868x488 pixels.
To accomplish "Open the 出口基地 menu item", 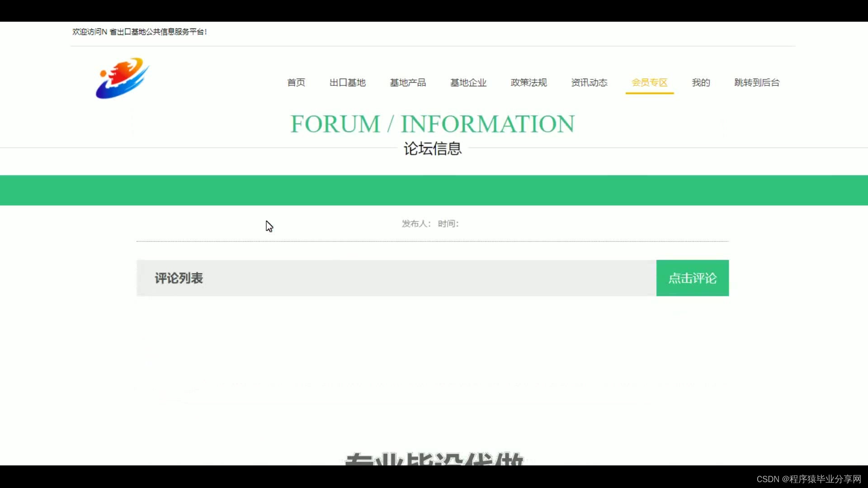I will tap(347, 83).
